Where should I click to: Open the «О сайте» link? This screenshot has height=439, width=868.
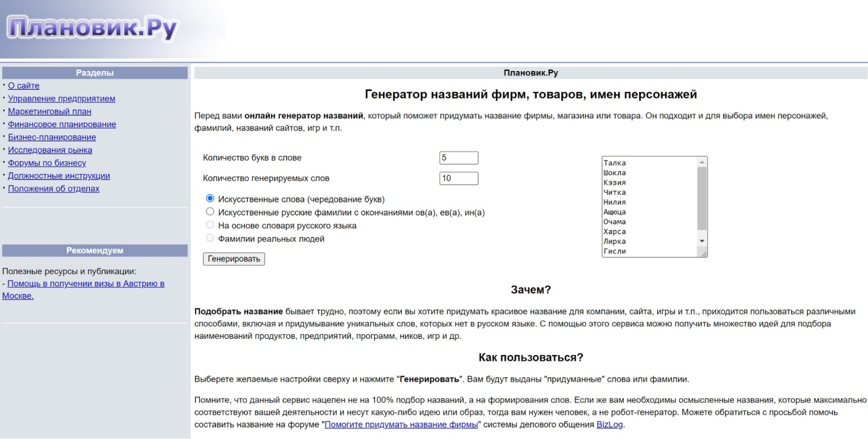[23, 85]
